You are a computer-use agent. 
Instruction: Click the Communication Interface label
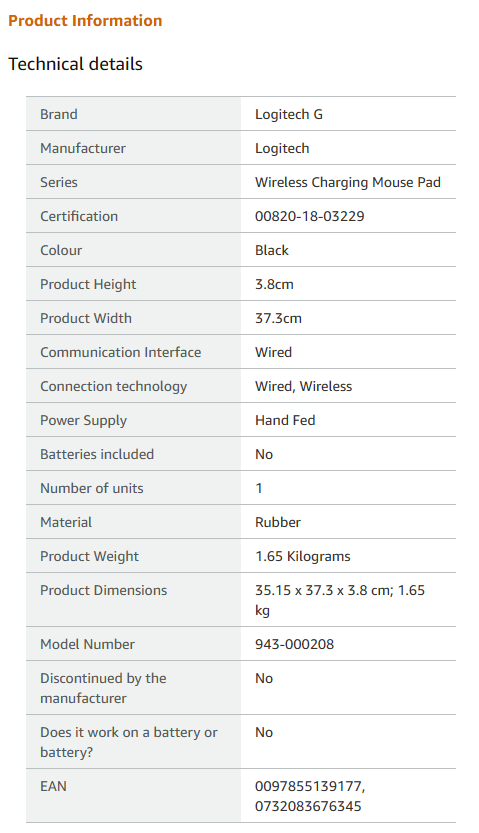pyautogui.click(x=121, y=352)
